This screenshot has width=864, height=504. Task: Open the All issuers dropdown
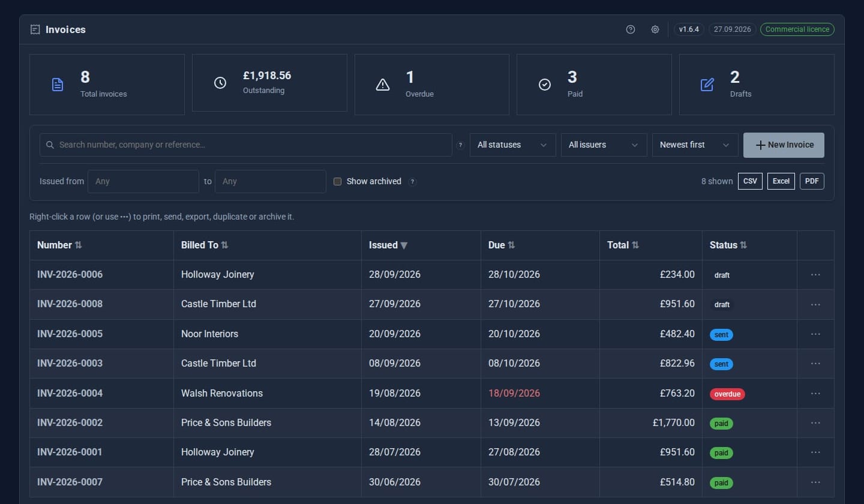tap(604, 145)
